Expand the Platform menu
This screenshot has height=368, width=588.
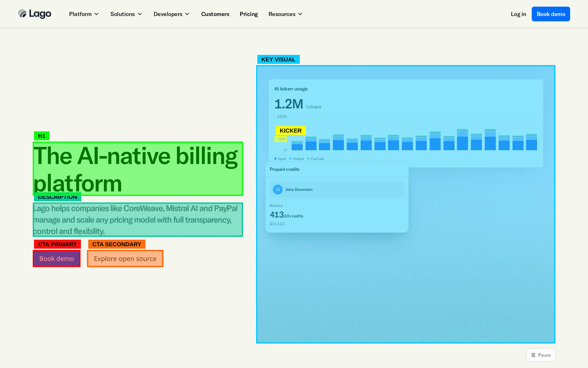pyautogui.click(x=84, y=14)
